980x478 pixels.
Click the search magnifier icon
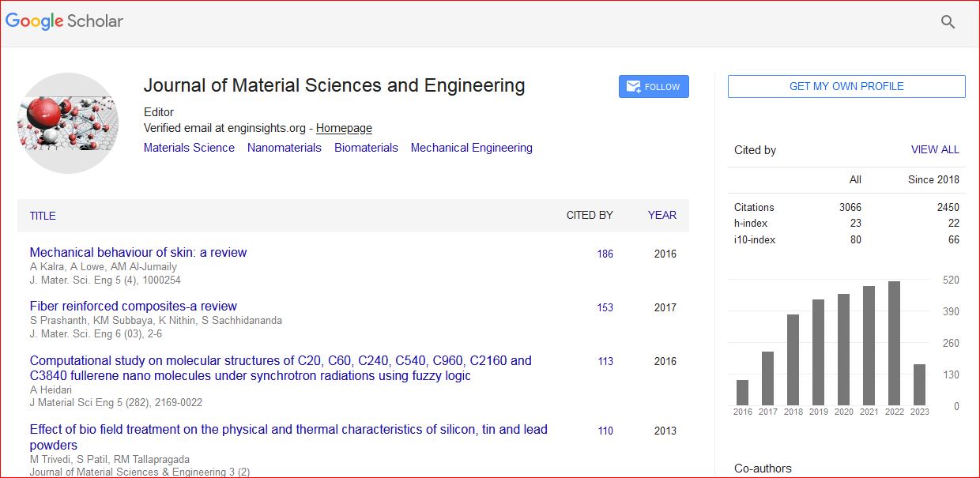click(x=948, y=22)
